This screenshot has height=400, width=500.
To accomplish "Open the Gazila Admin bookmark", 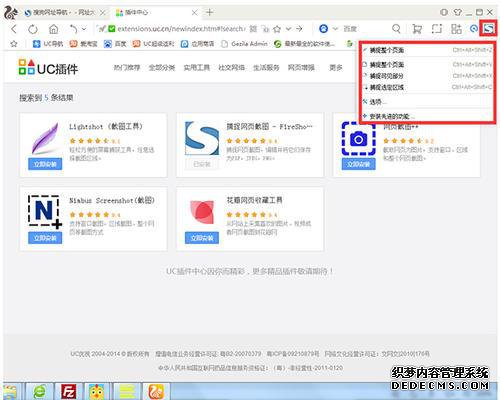I will click(244, 44).
